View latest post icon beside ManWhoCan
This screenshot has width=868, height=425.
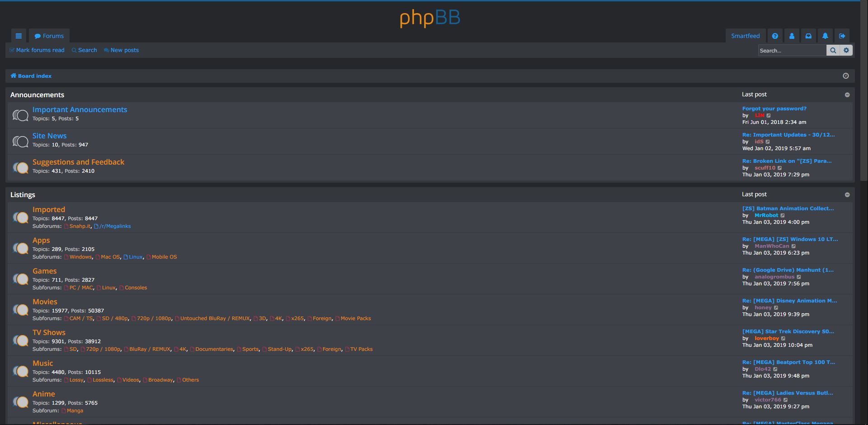(x=793, y=246)
